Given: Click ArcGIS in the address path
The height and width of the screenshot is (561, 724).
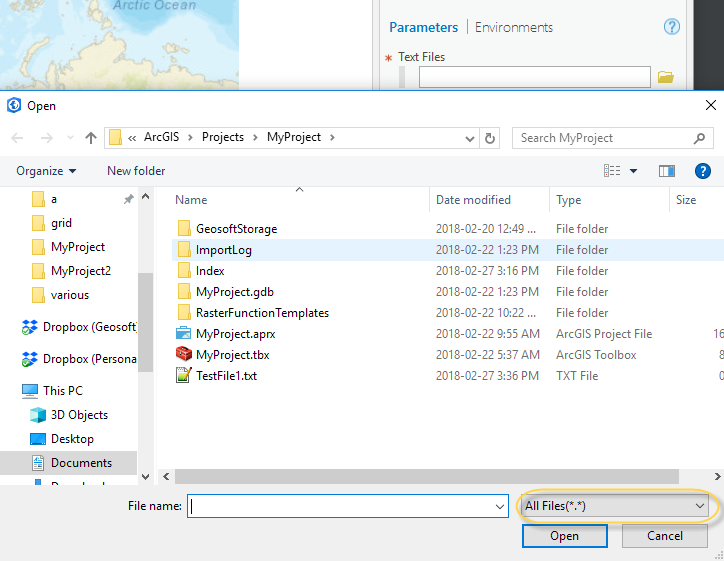Looking at the screenshot, I should pyautogui.click(x=161, y=137).
